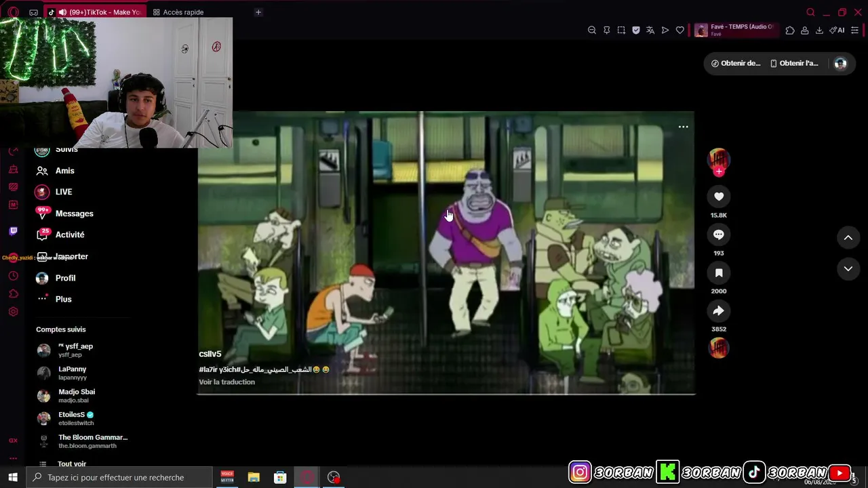The height and width of the screenshot is (488, 868).
Task: Open the page translate icon
Action: coord(650,30)
